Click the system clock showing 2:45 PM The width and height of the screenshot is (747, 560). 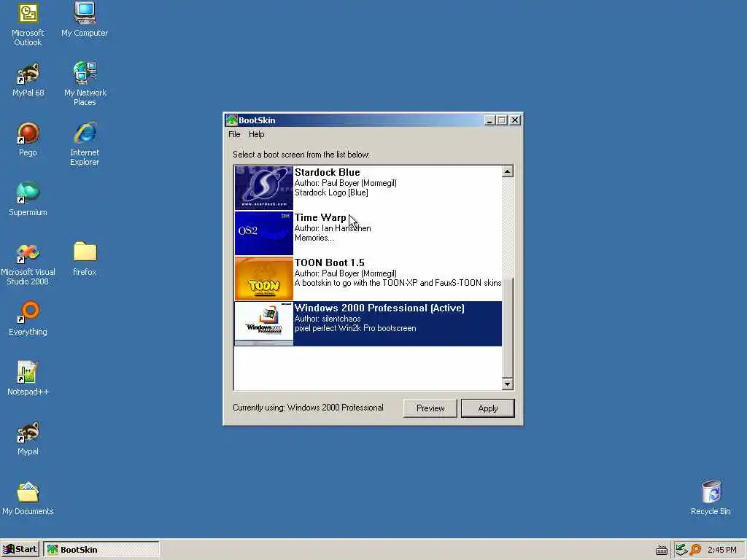[721, 550]
